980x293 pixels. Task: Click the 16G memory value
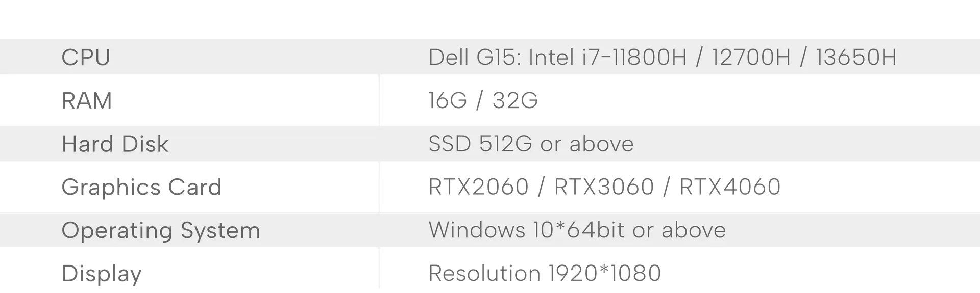point(447,100)
